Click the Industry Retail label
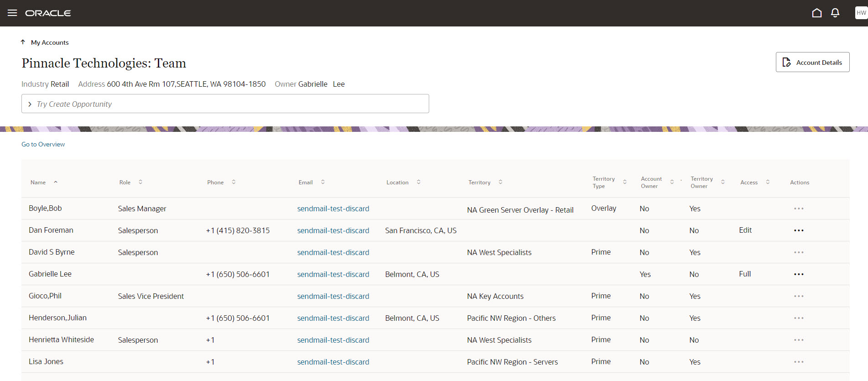This screenshot has width=868, height=381. tap(45, 84)
